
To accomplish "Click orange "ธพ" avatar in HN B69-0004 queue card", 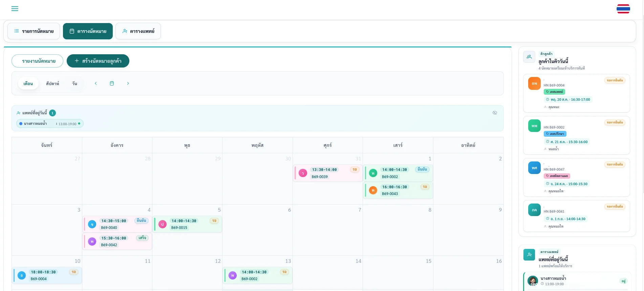I will [534, 83].
